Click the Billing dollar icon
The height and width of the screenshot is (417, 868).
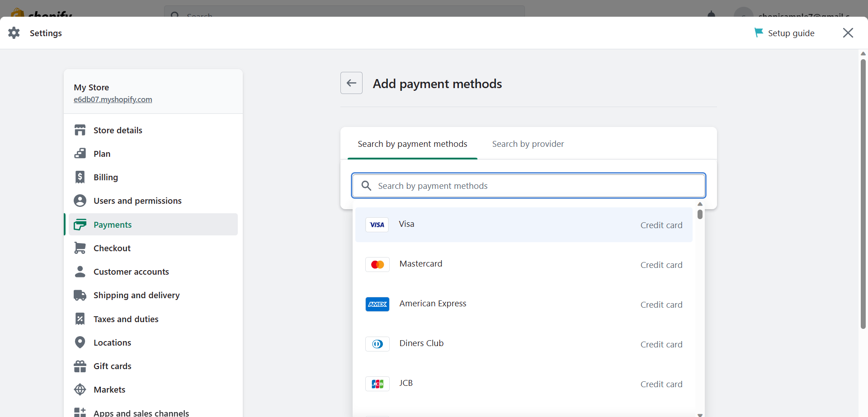pyautogui.click(x=80, y=177)
